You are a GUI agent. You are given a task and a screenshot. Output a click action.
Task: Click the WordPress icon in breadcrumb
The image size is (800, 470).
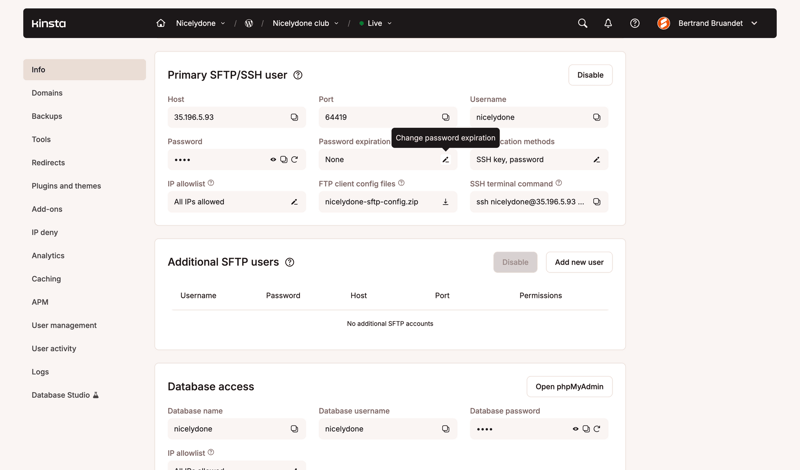[x=248, y=23]
